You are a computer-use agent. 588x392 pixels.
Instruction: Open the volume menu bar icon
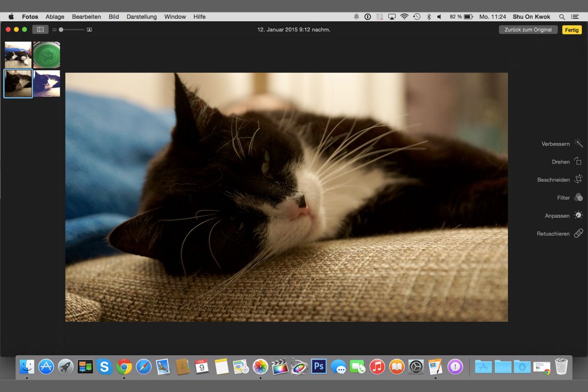439,17
